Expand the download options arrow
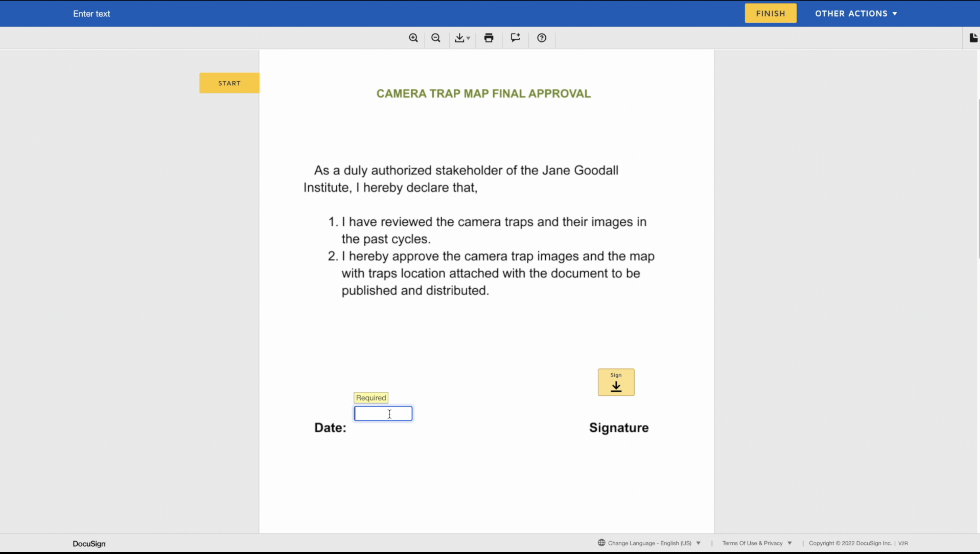Image resolution: width=980 pixels, height=554 pixels. [468, 38]
